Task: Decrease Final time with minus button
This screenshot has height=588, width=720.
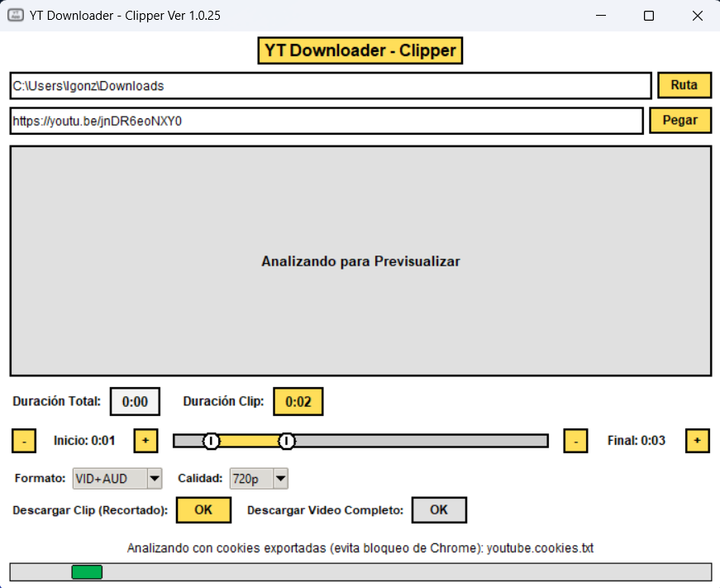Action: pyautogui.click(x=576, y=441)
